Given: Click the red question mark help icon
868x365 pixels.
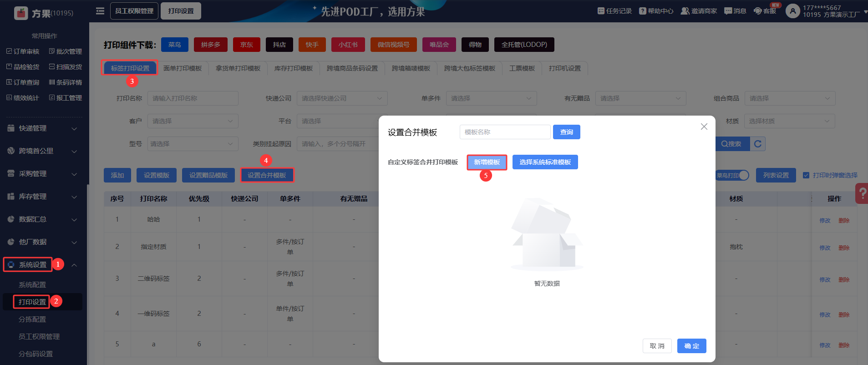Looking at the screenshot, I should pyautogui.click(x=862, y=193).
